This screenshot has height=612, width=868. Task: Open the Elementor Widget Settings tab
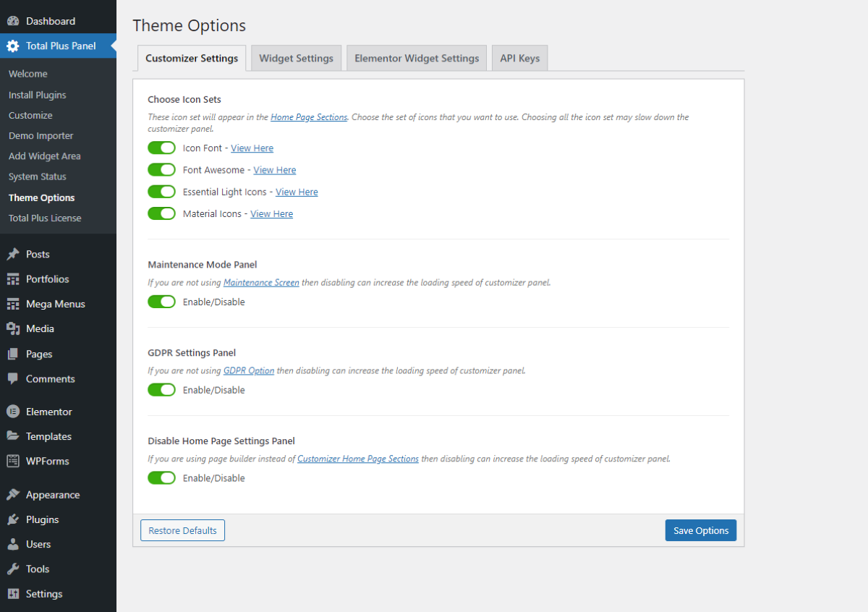(x=417, y=59)
